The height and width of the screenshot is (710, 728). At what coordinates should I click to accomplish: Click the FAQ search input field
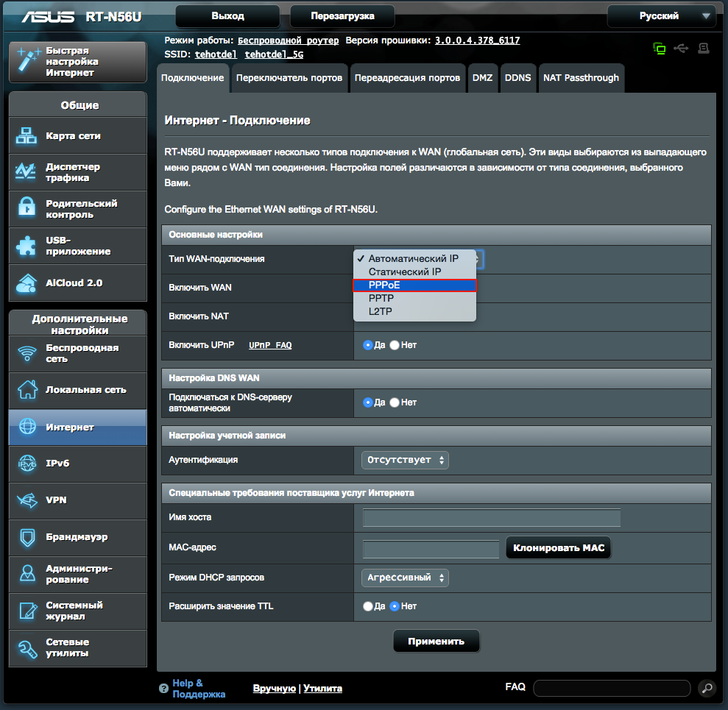tap(612, 688)
